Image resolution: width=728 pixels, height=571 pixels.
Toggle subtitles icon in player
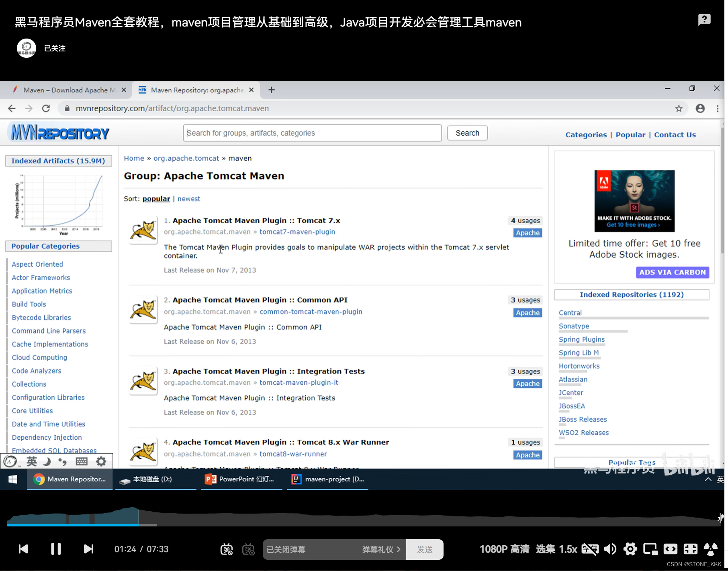click(x=590, y=549)
